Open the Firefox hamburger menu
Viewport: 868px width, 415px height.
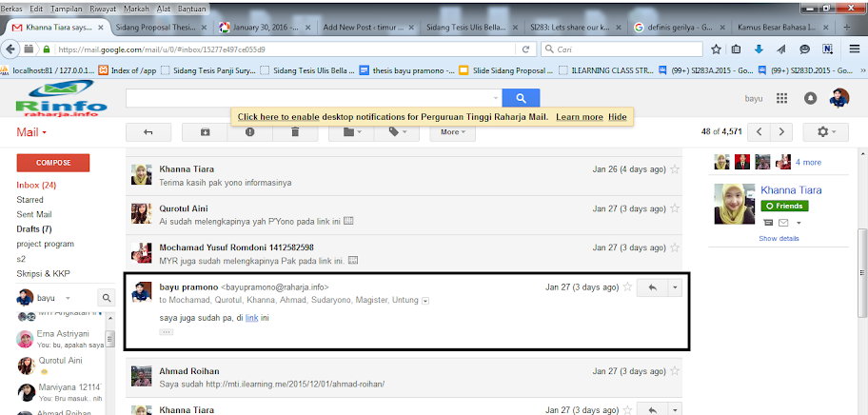(855, 49)
